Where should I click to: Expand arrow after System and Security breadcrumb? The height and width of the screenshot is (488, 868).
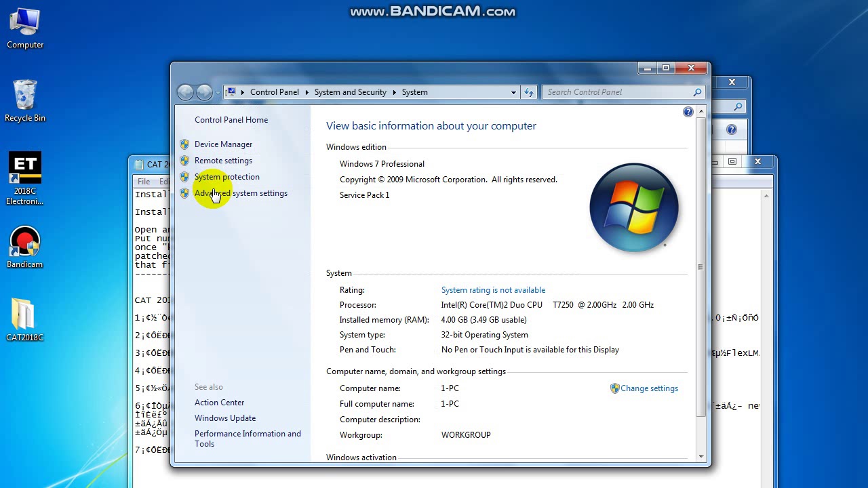tap(394, 92)
